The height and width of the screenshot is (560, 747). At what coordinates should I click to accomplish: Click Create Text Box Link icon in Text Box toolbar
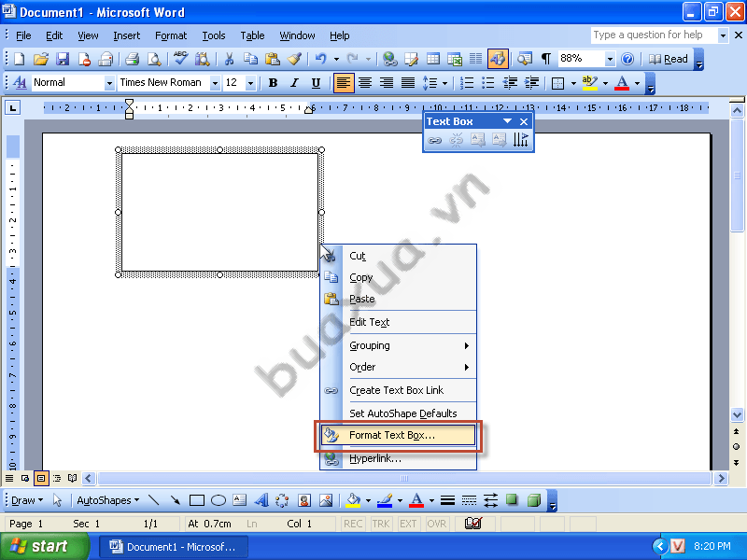point(434,140)
